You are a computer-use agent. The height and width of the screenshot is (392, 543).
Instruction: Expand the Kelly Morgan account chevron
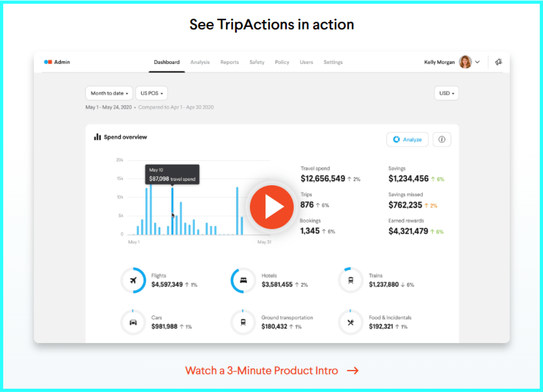[478, 62]
